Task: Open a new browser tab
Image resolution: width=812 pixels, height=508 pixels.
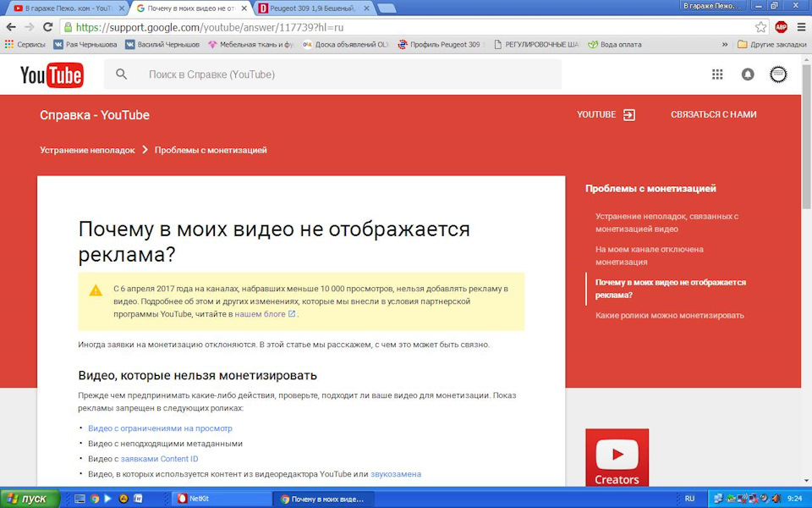Action: click(x=387, y=8)
